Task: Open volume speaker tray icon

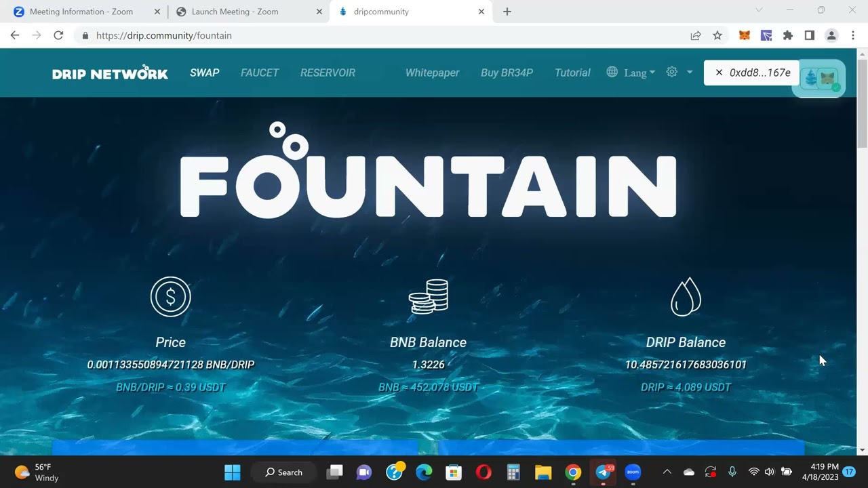Action: [769, 472]
